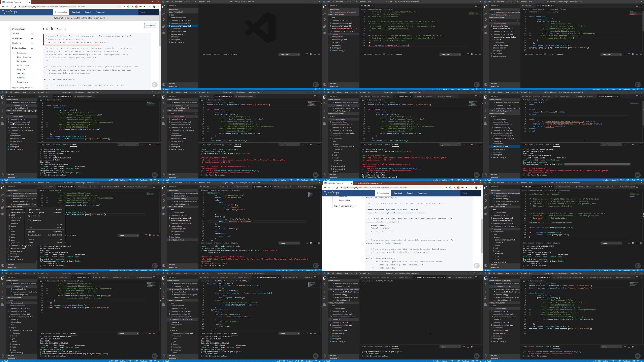Screen dimensions: 644x362
Task: Expand the websocket-driver folder in Explorer tree
Action: pos(17,210)
